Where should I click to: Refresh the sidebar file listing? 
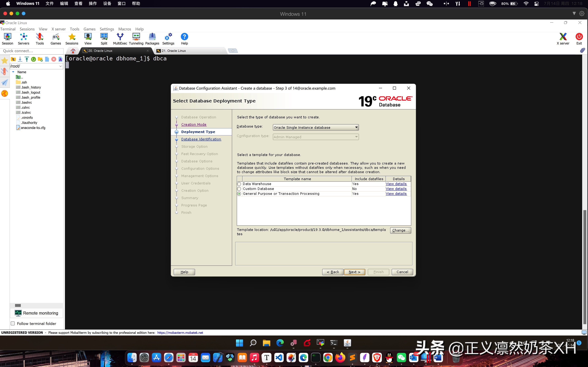[33, 59]
